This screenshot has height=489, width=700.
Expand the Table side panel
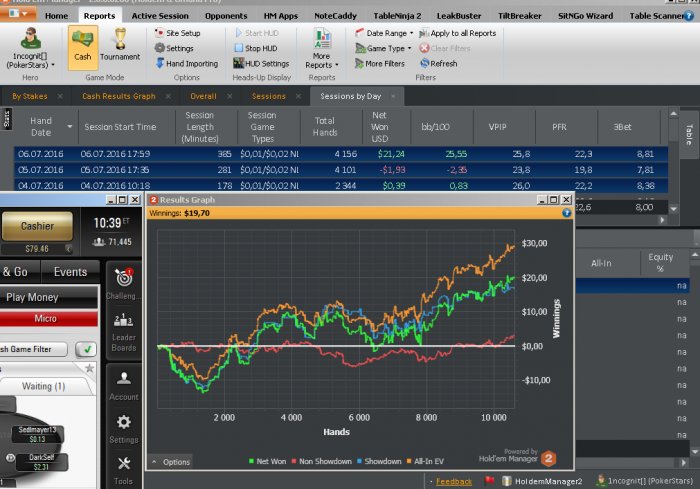point(689,134)
